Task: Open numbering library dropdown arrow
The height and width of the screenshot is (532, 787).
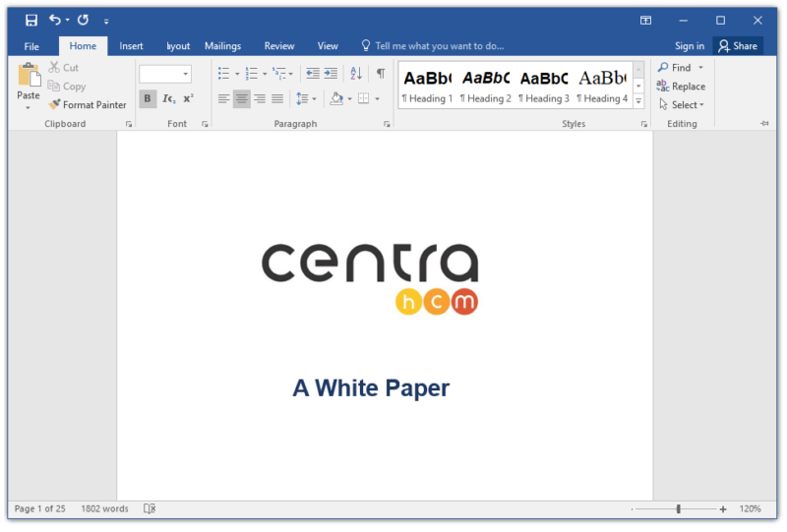Action: pos(265,75)
